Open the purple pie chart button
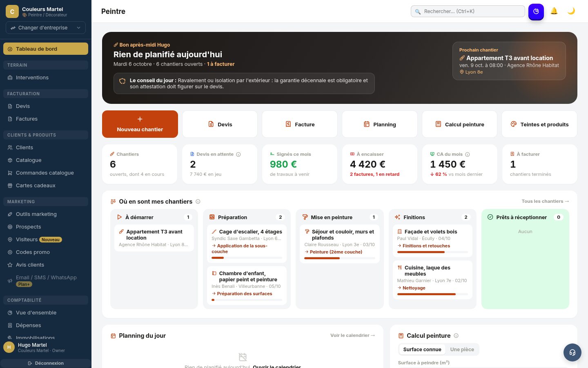 [536, 11]
